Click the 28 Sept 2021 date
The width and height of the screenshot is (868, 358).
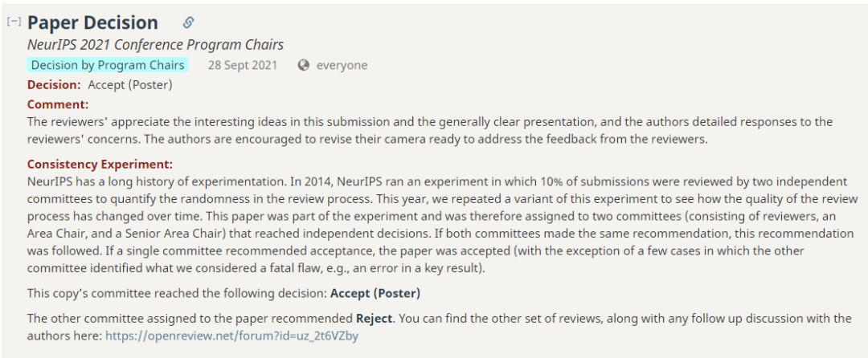pos(242,65)
